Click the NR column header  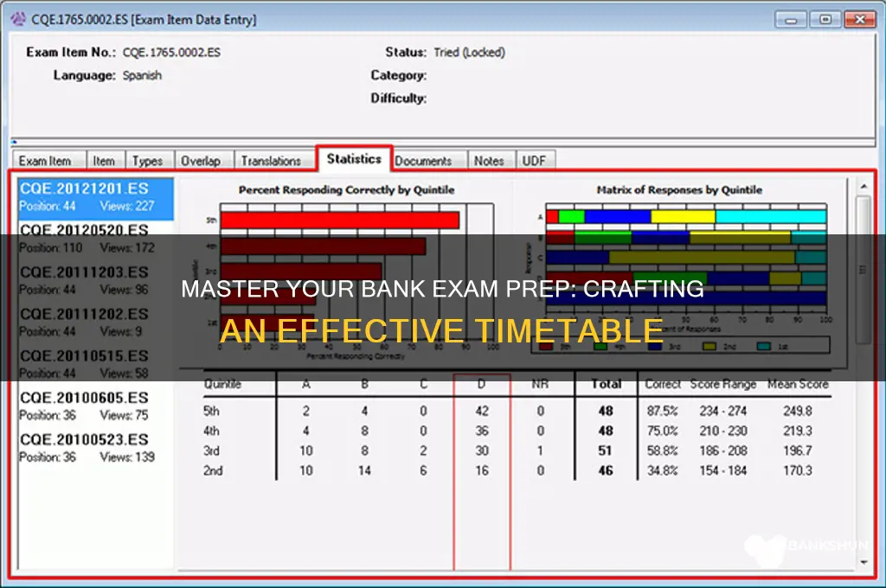pyautogui.click(x=540, y=384)
